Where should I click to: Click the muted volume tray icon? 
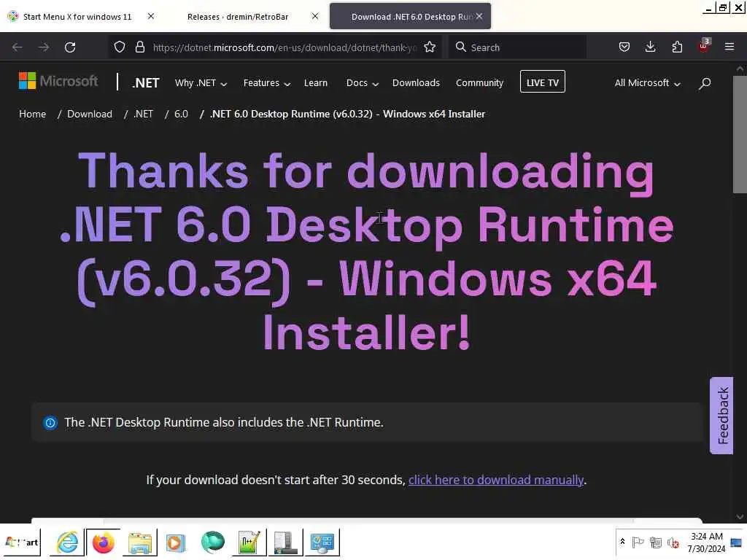coord(673,542)
